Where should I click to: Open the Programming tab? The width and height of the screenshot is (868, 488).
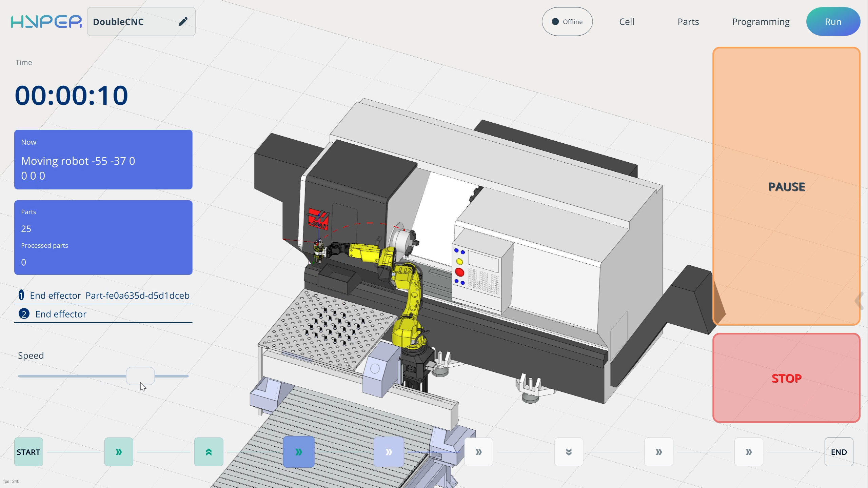pyautogui.click(x=761, y=22)
